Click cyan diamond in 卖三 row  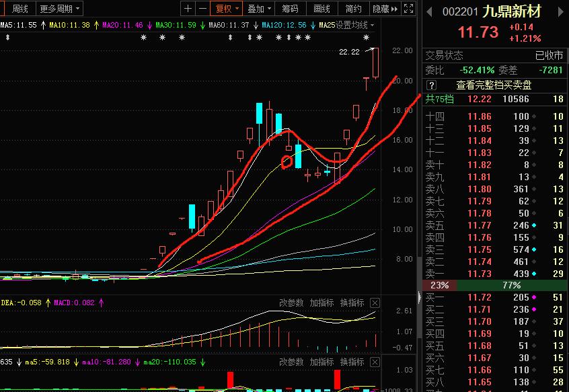coord(534,250)
